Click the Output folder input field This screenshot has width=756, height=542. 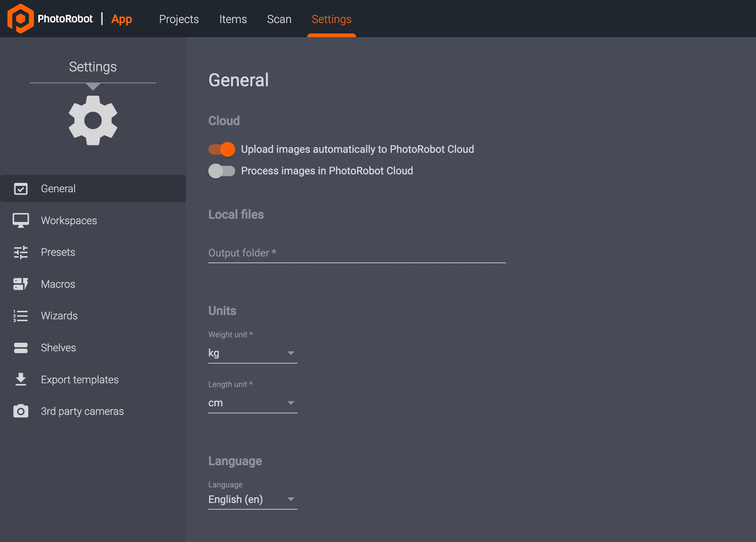356,253
